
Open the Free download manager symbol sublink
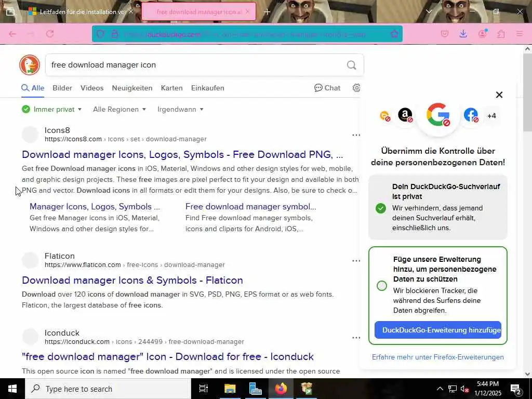click(251, 206)
